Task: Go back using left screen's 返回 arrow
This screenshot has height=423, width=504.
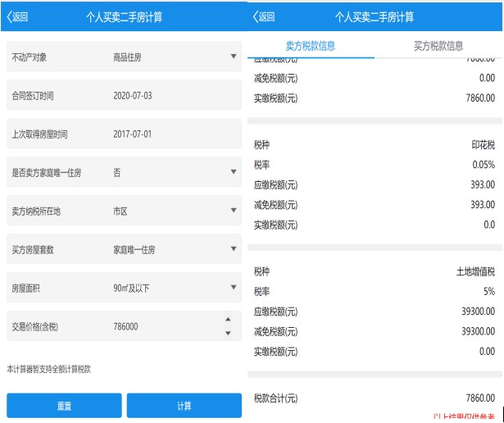Action: coord(17,16)
